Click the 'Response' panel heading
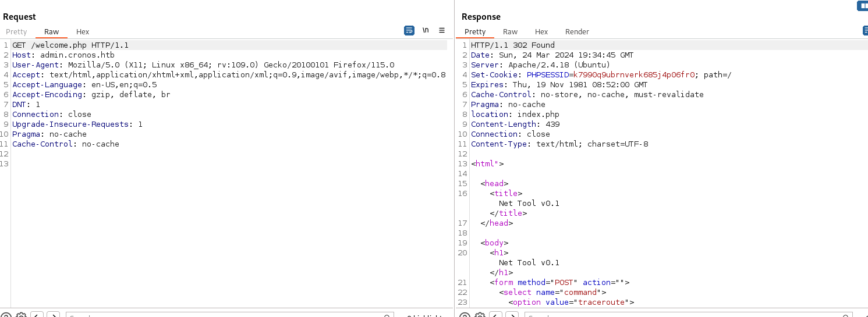 [481, 17]
